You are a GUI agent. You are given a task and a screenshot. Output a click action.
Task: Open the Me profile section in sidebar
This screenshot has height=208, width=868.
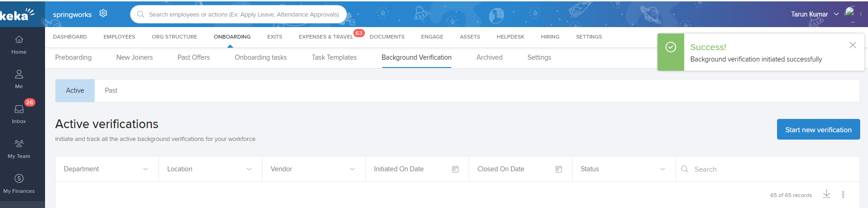[19, 79]
